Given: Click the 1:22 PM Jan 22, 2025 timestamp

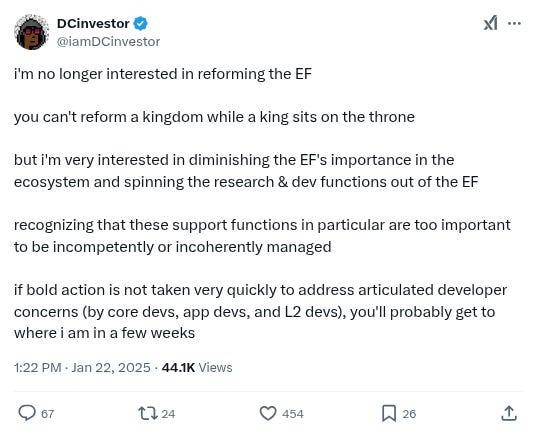Looking at the screenshot, I should (82, 368).
